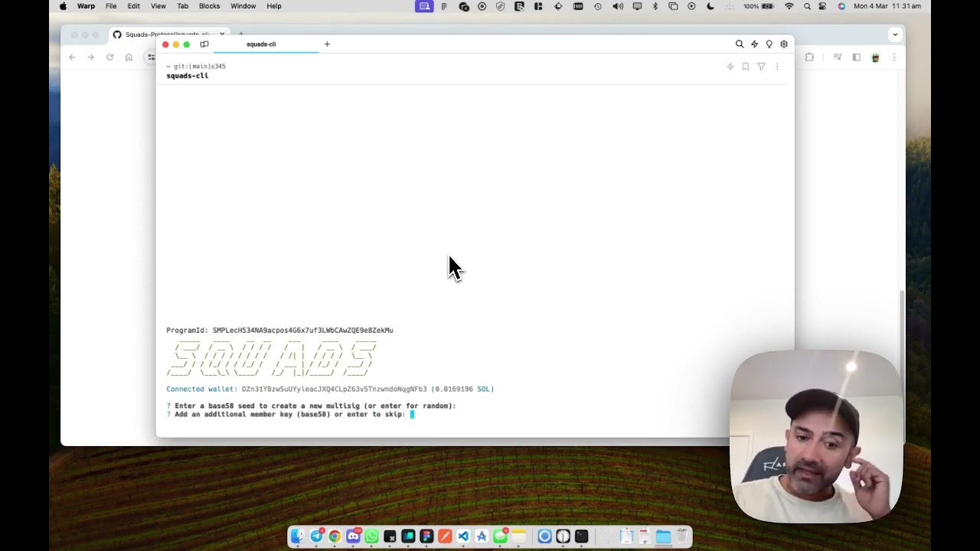The image size is (980, 551).
Task: Toggle Focus moon icon in menu bar
Action: [710, 6]
